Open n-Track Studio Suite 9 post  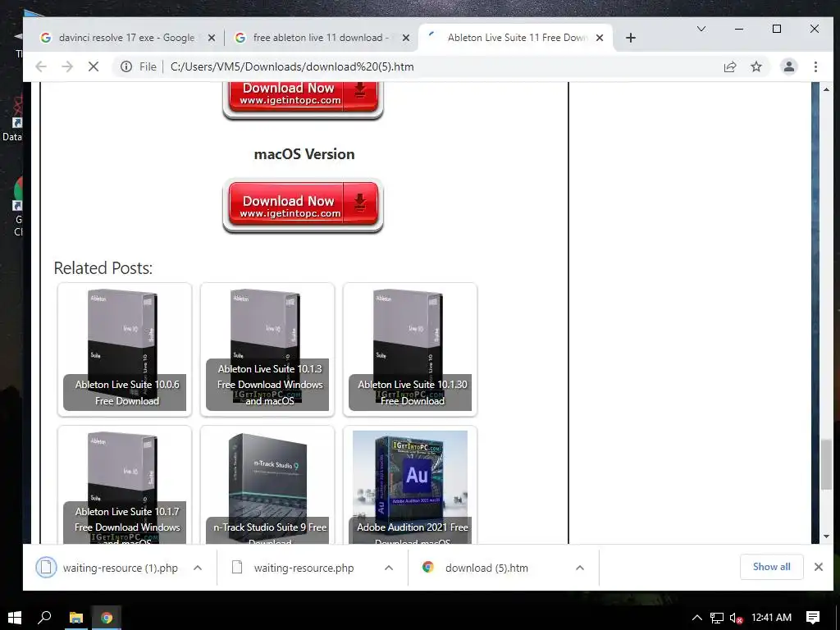pyautogui.click(x=267, y=486)
